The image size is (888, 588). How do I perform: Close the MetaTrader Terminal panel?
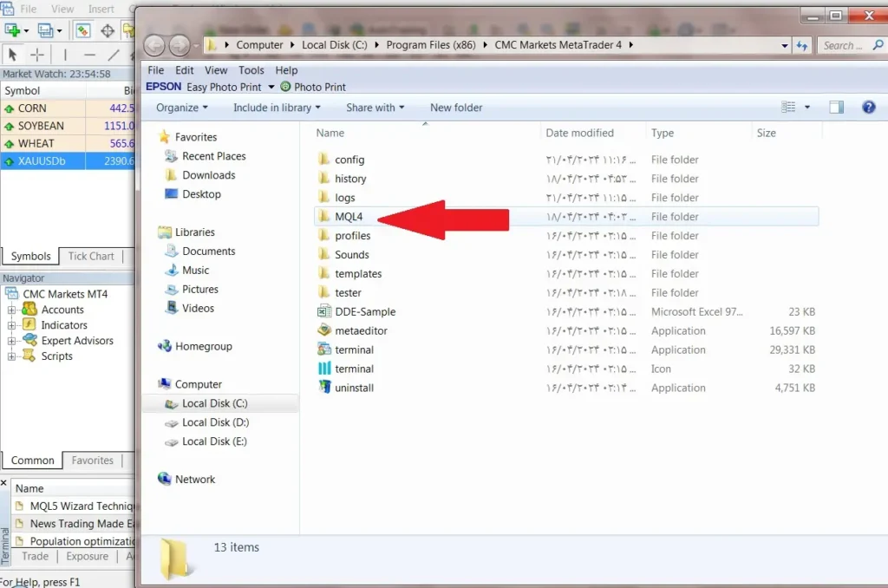coord(3,483)
